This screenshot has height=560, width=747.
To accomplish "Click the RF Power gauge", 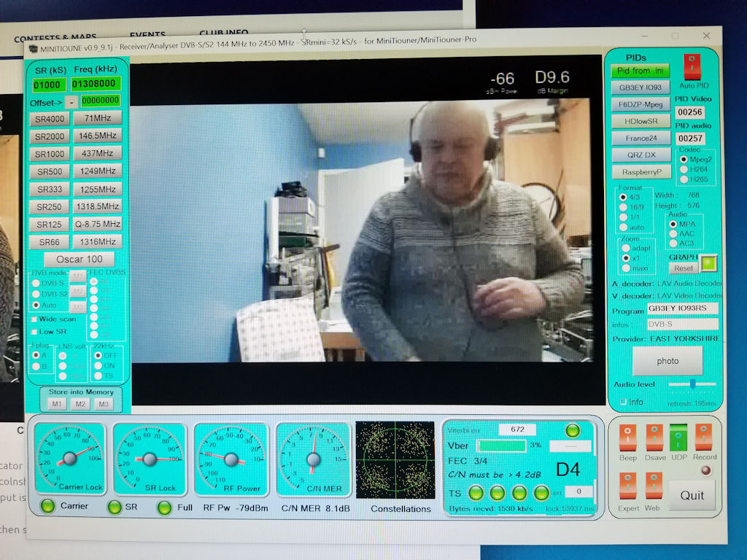I will pos(231,459).
